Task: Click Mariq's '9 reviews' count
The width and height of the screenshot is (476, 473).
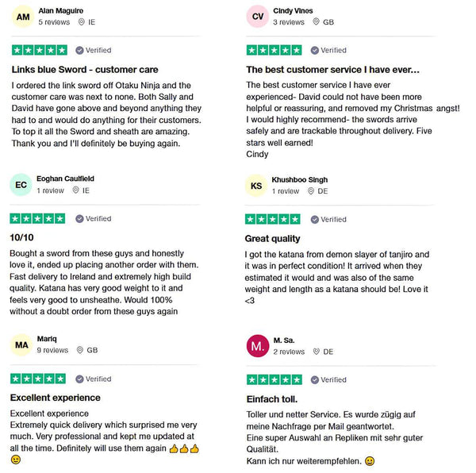Action: (52, 350)
